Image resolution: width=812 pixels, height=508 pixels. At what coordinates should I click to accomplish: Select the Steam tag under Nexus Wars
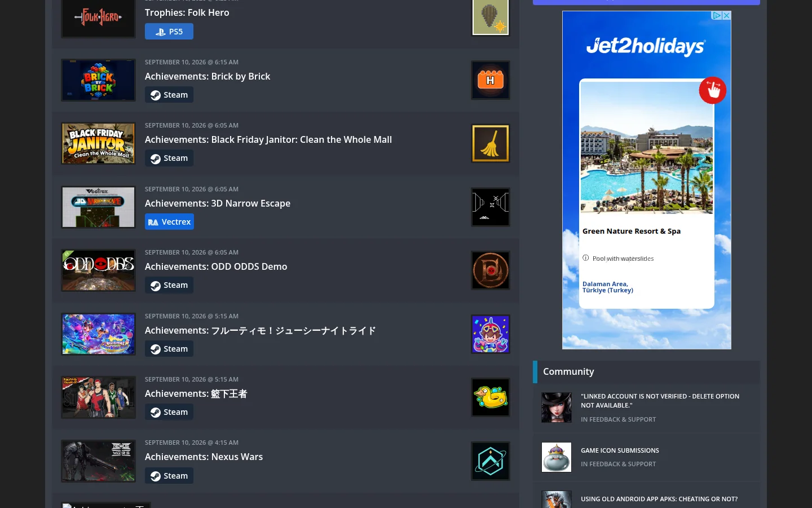click(x=169, y=476)
